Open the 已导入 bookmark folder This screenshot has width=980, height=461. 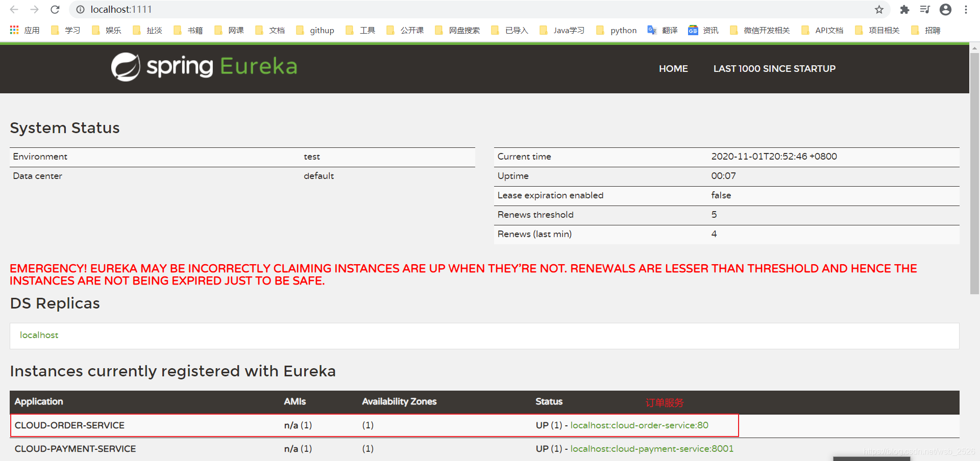(x=509, y=30)
